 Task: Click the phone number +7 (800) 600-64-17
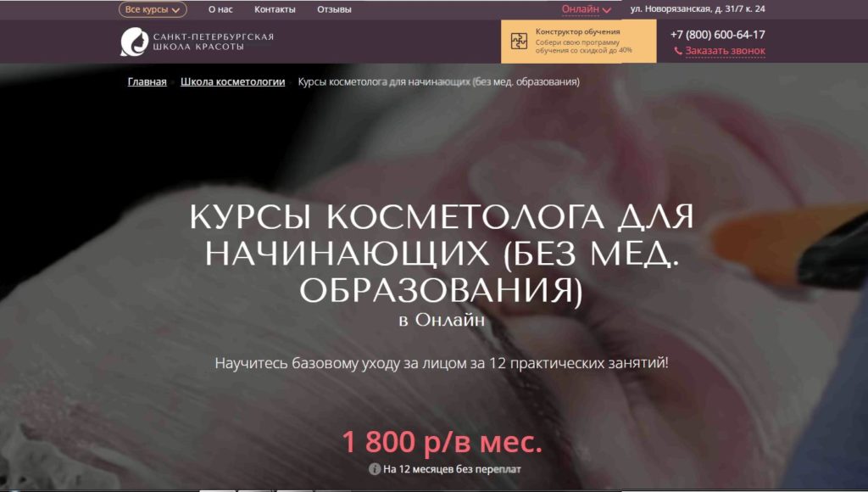[x=717, y=35]
